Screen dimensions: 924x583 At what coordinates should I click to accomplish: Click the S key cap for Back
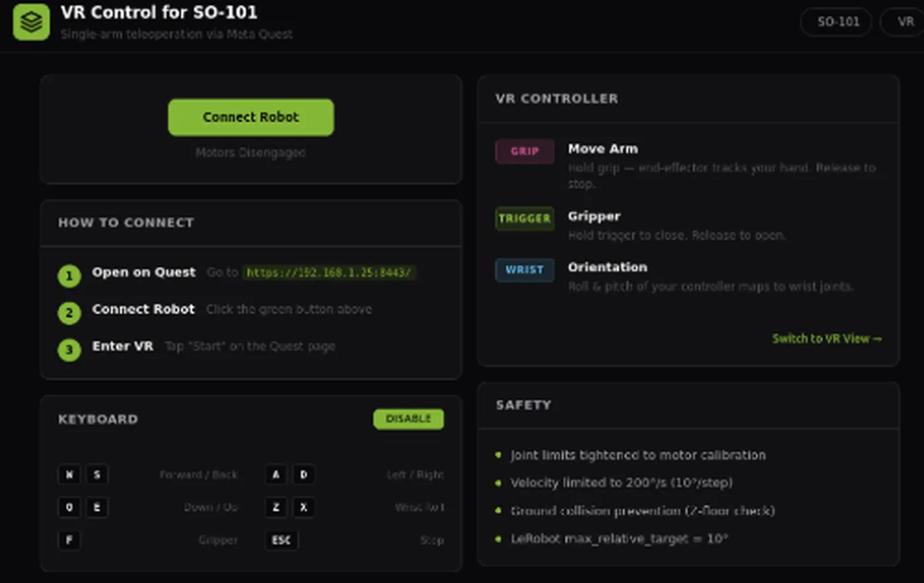(x=97, y=474)
